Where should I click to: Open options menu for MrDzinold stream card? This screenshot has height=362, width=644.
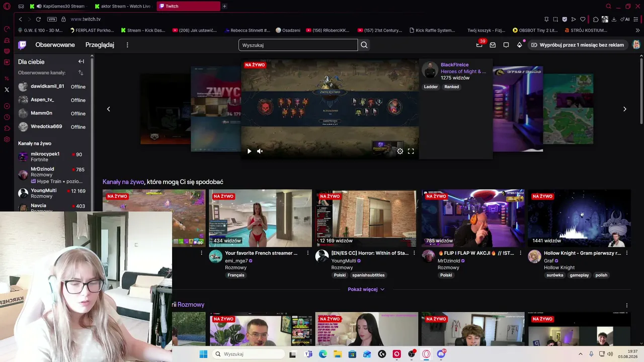520,253
